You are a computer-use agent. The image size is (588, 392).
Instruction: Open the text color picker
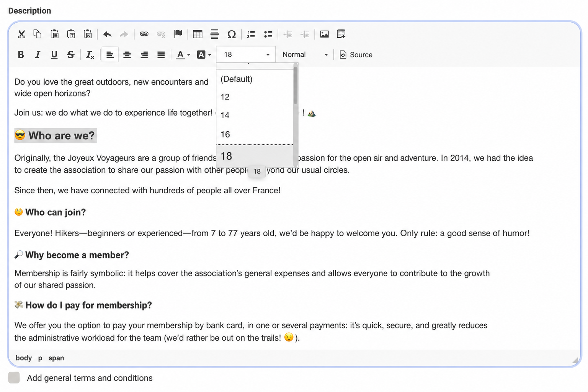coord(183,55)
